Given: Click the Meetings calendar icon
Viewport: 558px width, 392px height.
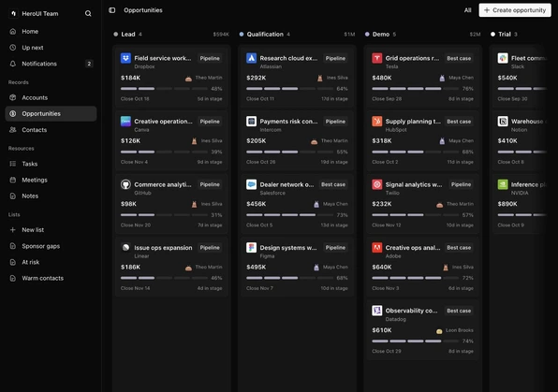Looking at the screenshot, I should click(x=13, y=180).
